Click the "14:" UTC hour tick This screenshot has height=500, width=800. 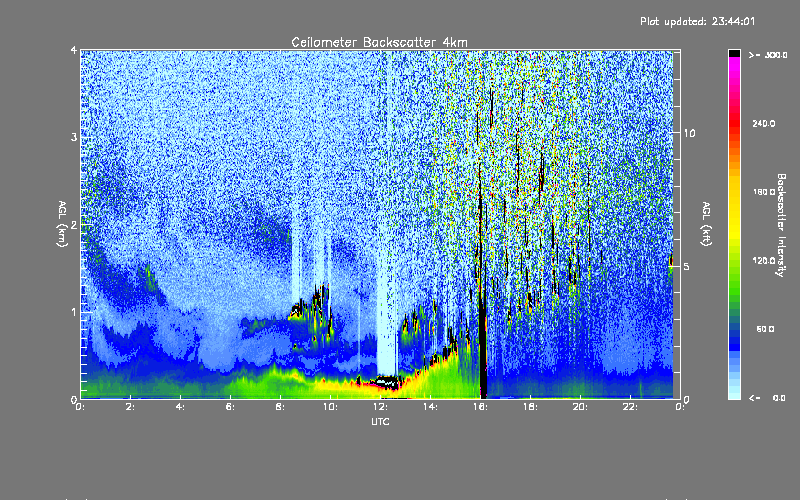(x=430, y=407)
